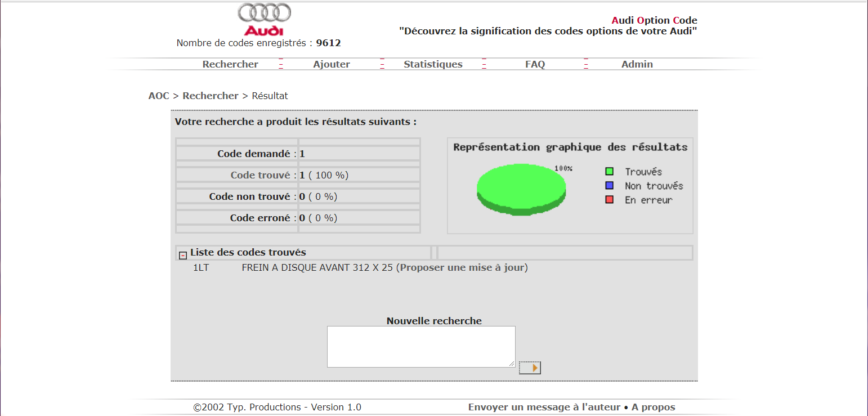Screen dimensions: 868x416
Task: Click the 1LT code result row
Action: tap(201, 267)
